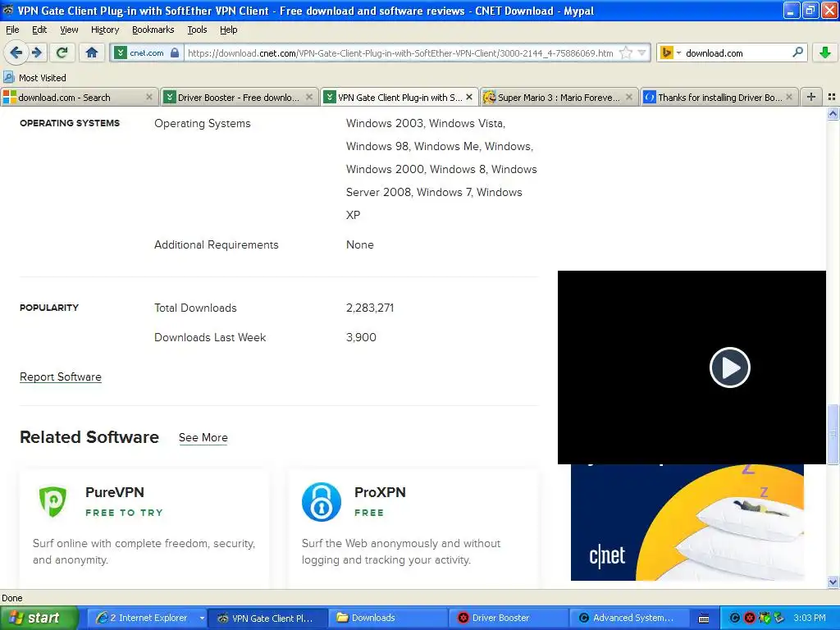This screenshot has width=840, height=630.
Task: Select the Downloads Last Week value 3,900
Action: click(x=361, y=337)
